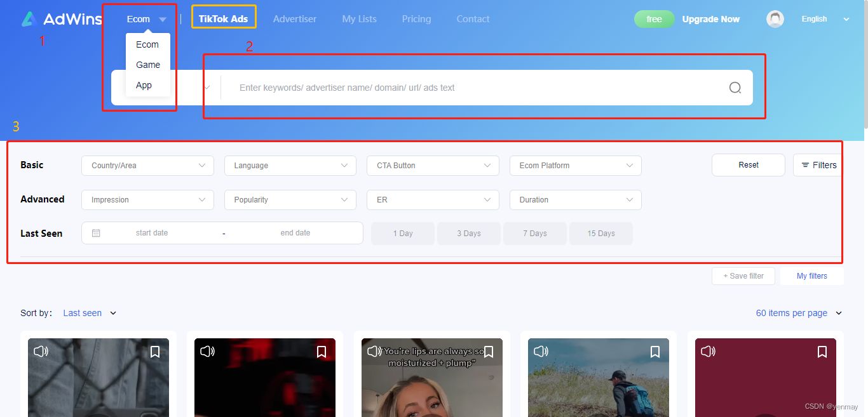Click the Reset button
The width and height of the screenshot is (868, 417).
pos(749,165)
